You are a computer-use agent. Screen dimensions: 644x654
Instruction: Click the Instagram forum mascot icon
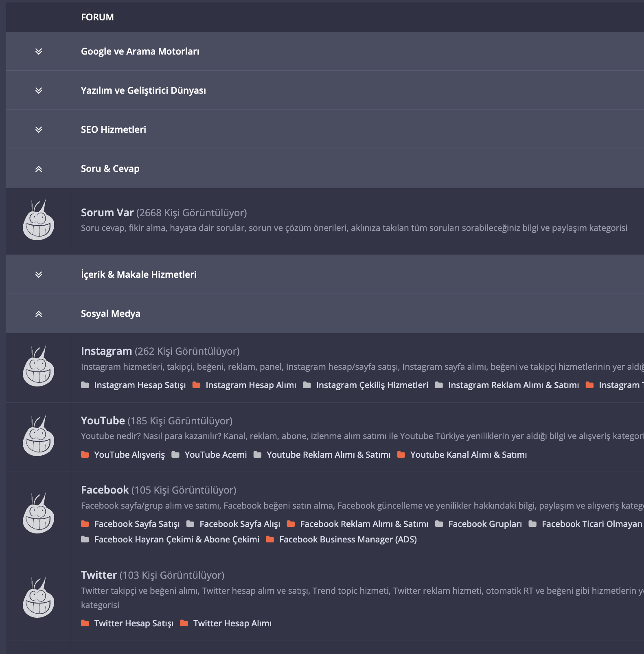[x=38, y=366]
